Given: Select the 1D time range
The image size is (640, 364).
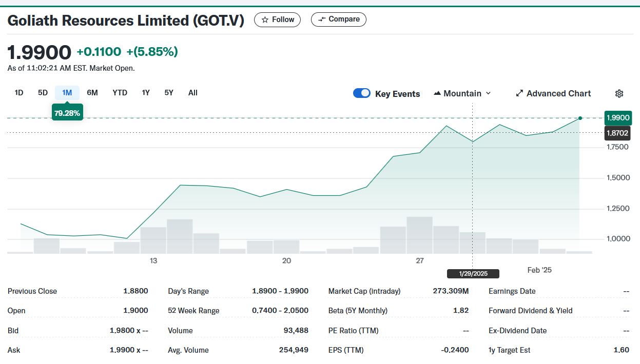Looking at the screenshot, I should pyautogui.click(x=19, y=93).
